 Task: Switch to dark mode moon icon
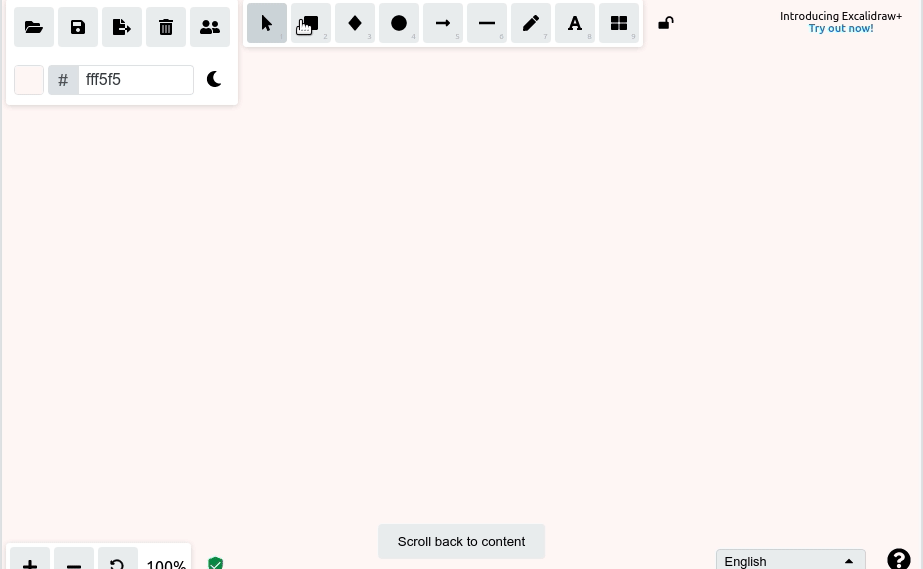(214, 79)
